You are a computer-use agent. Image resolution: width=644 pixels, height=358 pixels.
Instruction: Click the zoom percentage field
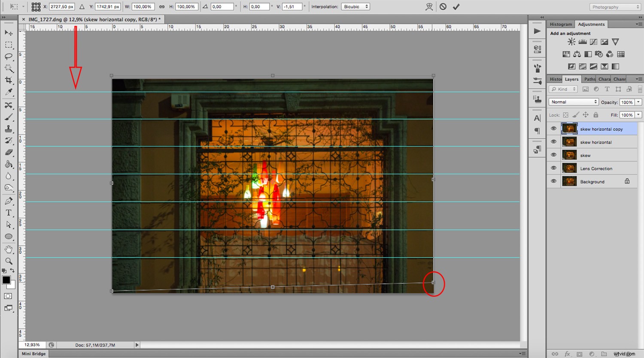tap(32, 345)
